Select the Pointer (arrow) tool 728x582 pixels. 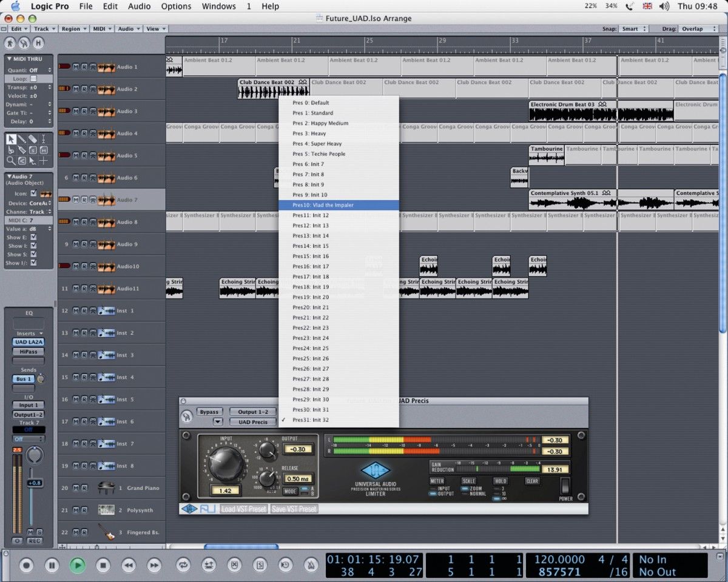(11, 139)
